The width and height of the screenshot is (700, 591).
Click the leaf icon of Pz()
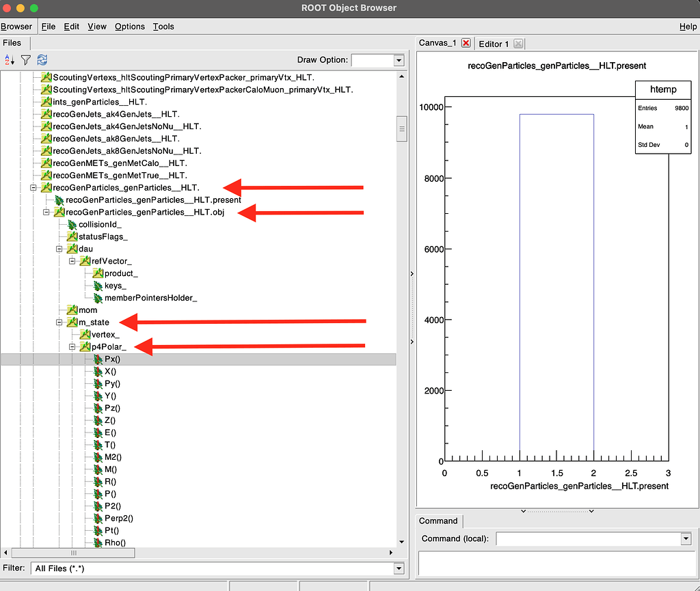tap(98, 408)
